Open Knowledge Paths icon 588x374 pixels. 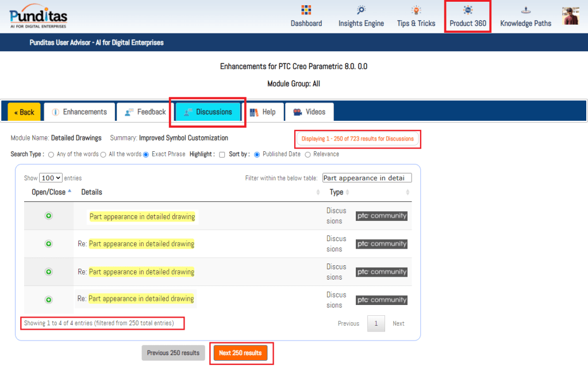click(x=525, y=10)
